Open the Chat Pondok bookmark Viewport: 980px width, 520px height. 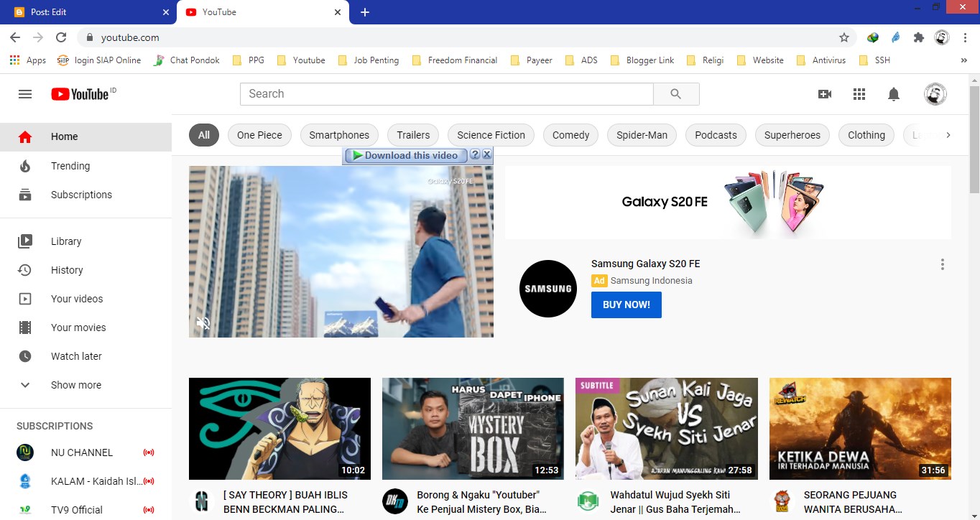point(186,60)
